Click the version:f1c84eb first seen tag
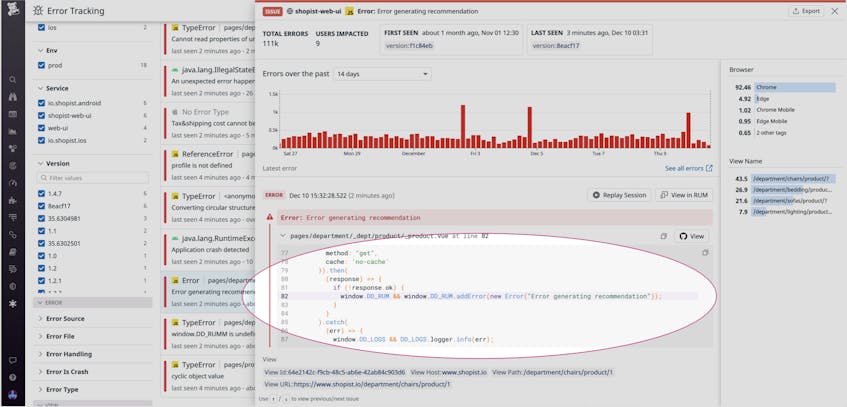Viewport: 847px width, 407px height. point(409,46)
